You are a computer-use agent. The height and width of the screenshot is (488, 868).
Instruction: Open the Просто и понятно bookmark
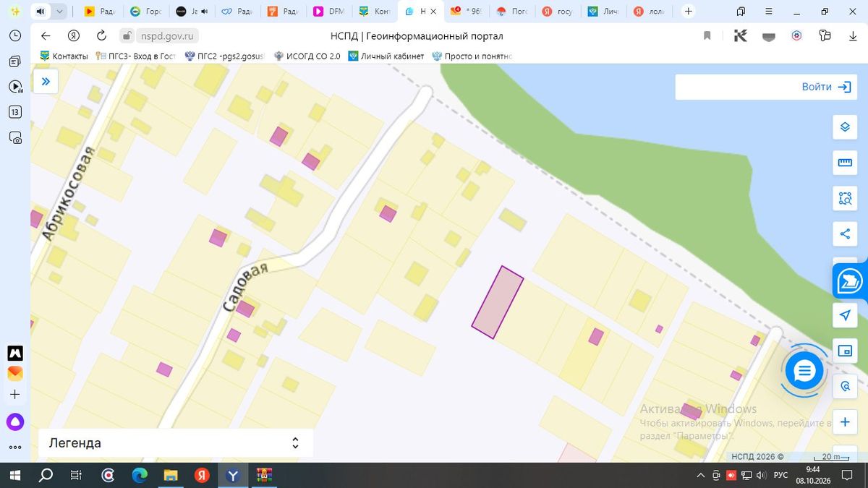tap(472, 56)
